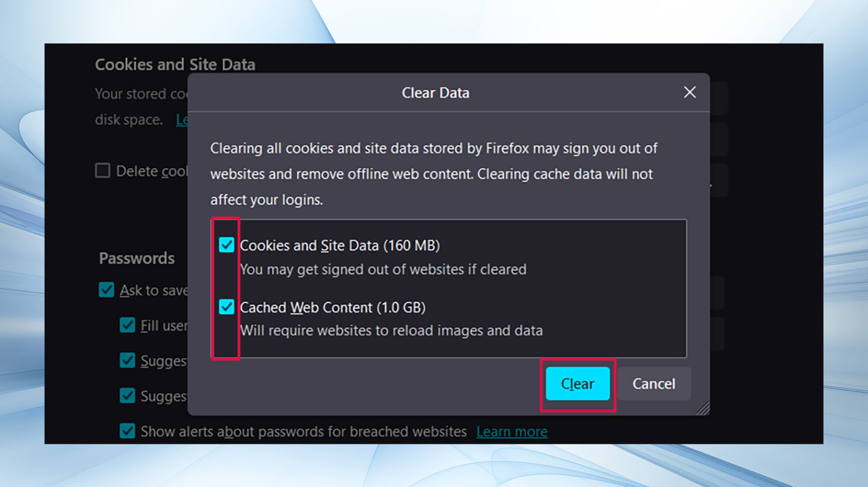Uncheck Cookies and Site Data (160 MB)
Image resolution: width=868 pixels, height=487 pixels.
(226, 245)
